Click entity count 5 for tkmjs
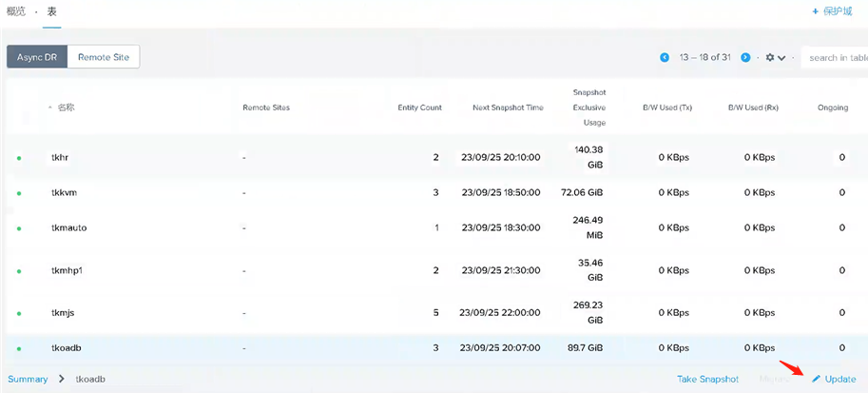The height and width of the screenshot is (393, 868). tap(435, 313)
